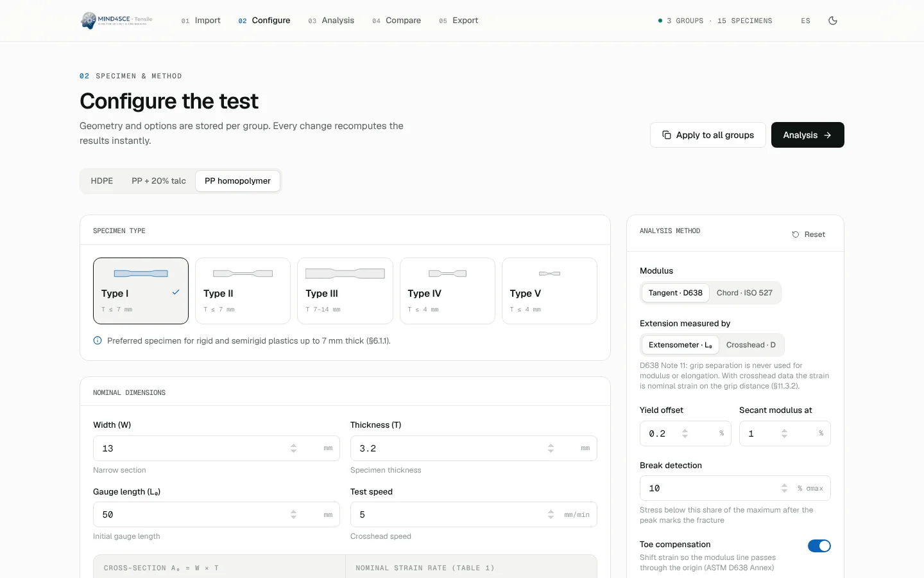Click the MIND4SCE Tensile logo
The width and height of the screenshot is (924, 578).
(x=116, y=21)
